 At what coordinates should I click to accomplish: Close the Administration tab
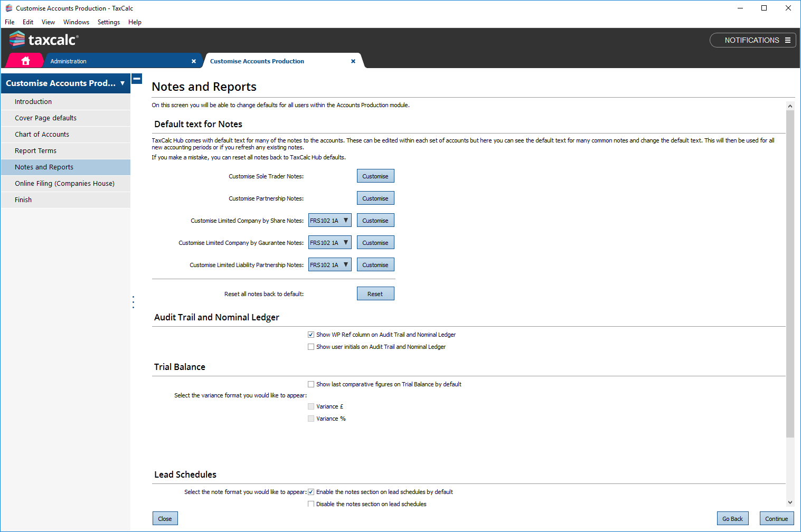point(194,61)
